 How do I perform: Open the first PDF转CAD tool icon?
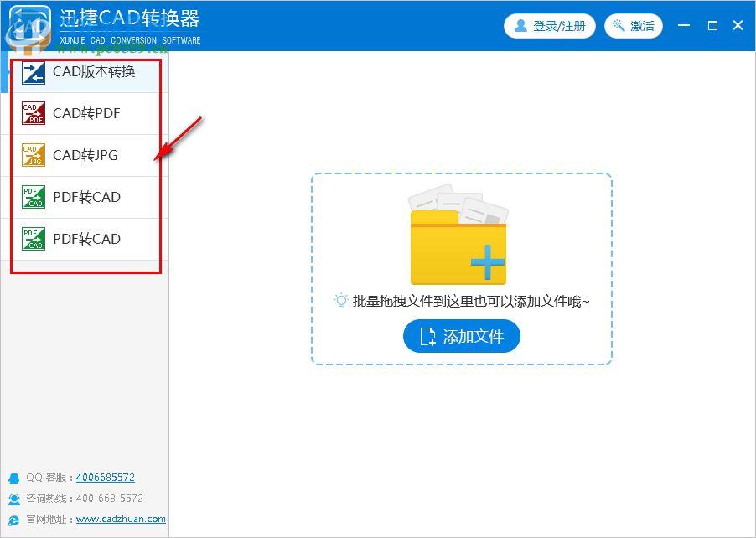point(34,197)
